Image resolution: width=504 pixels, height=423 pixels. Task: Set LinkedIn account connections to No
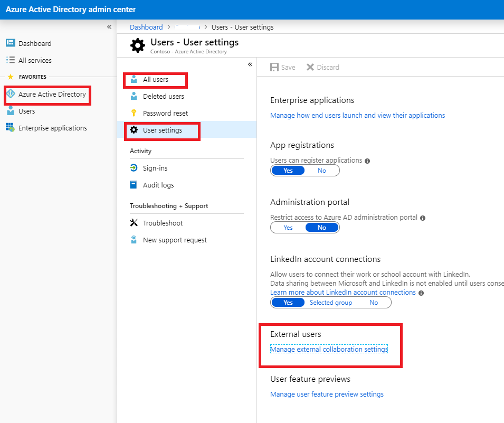click(x=374, y=303)
